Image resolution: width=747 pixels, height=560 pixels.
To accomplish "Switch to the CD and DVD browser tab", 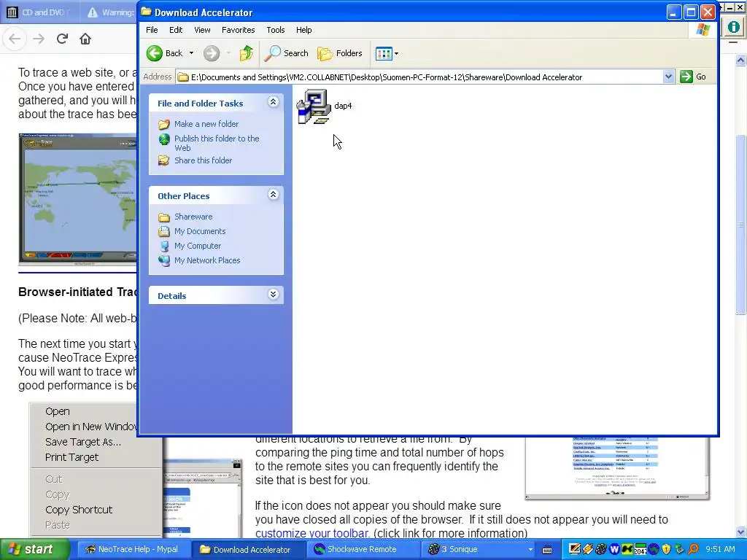I will pyautogui.click(x=39, y=12).
